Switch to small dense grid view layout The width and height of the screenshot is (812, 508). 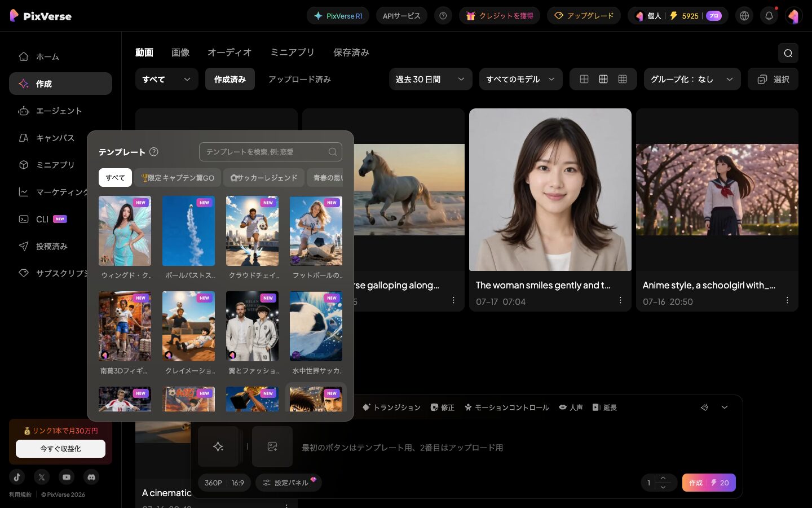[623, 80]
